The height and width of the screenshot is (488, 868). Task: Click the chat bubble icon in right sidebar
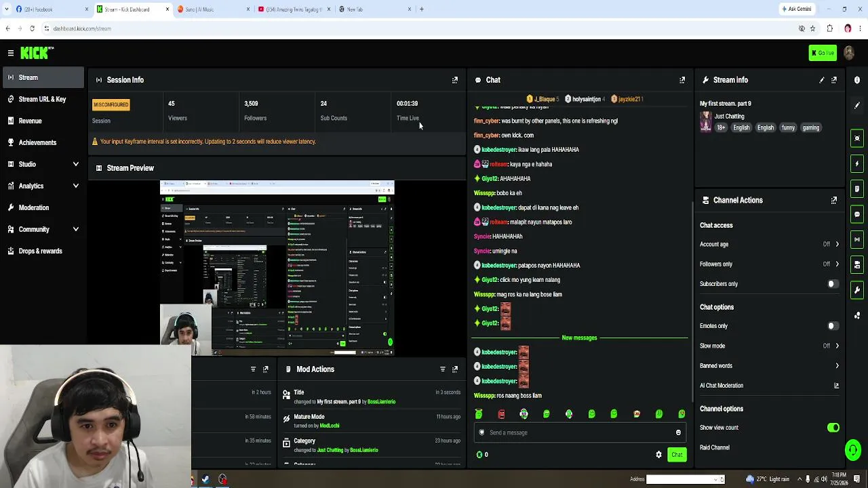(x=857, y=214)
